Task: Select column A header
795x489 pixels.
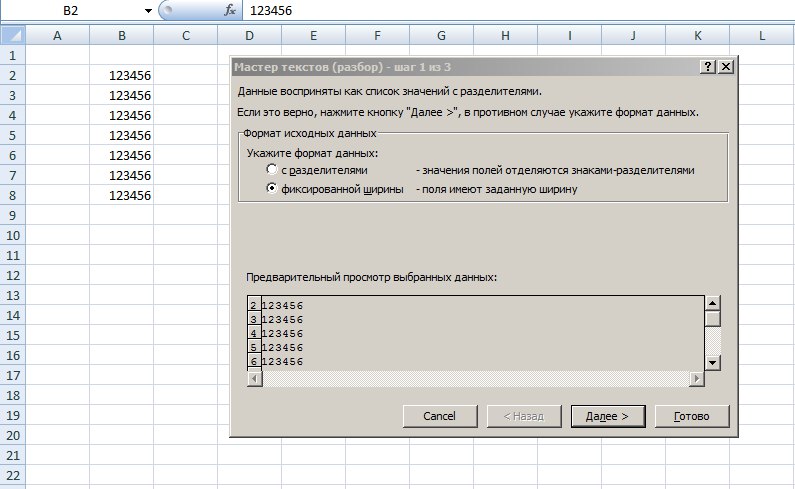Action: click(x=57, y=36)
